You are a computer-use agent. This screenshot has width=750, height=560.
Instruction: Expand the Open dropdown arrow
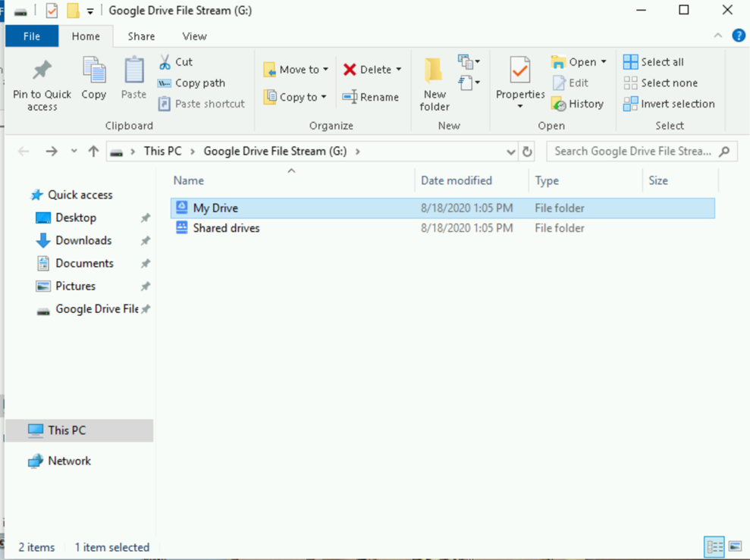point(604,62)
